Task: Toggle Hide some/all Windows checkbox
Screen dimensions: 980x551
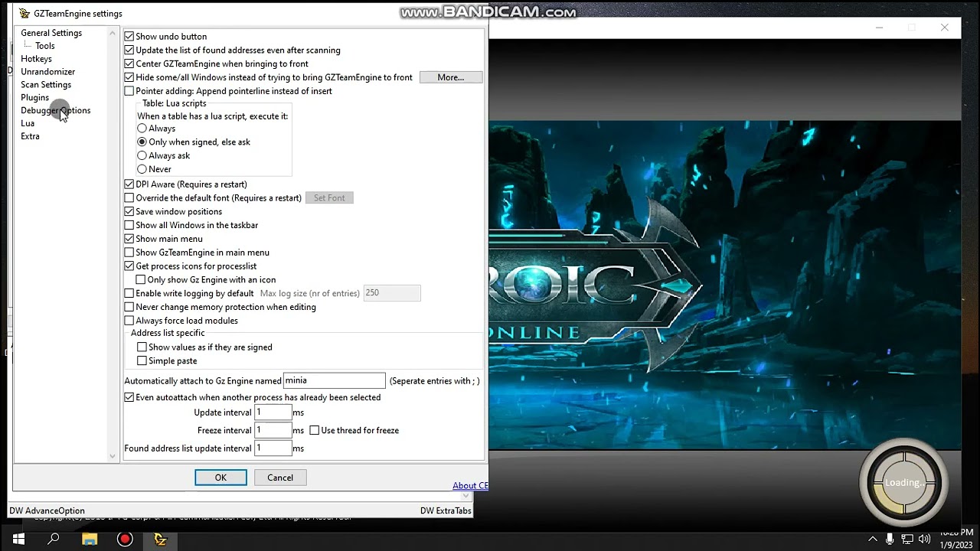Action: (x=129, y=77)
